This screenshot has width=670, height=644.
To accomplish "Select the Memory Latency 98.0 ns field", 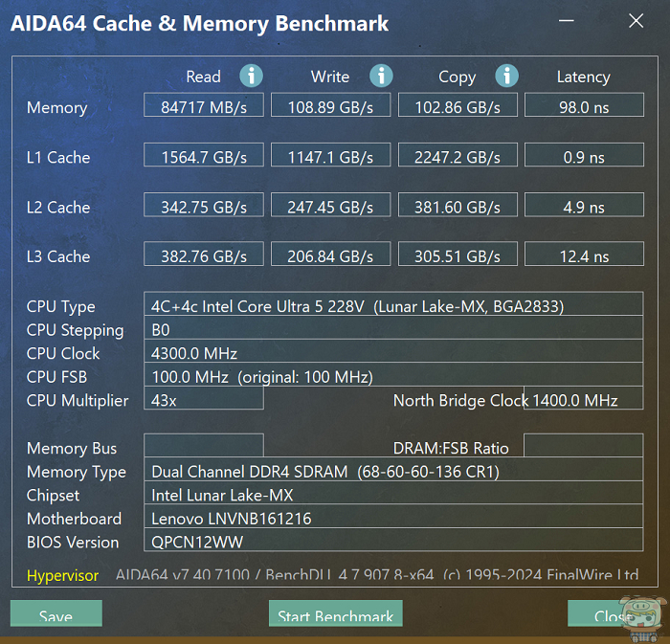I will tap(584, 105).
